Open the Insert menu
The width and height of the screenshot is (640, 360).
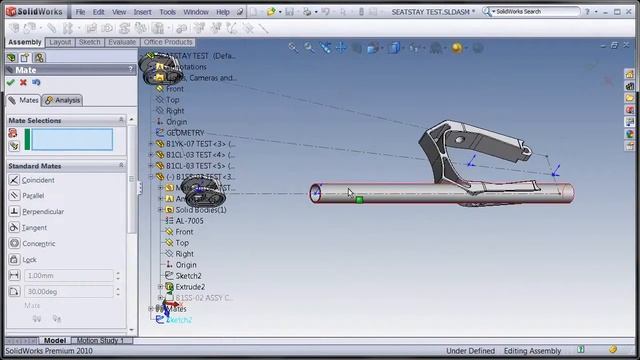tap(142, 12)
